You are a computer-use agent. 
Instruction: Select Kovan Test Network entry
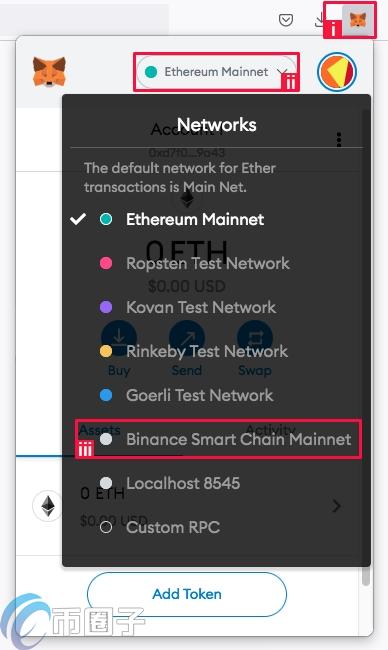click(188, 307)
